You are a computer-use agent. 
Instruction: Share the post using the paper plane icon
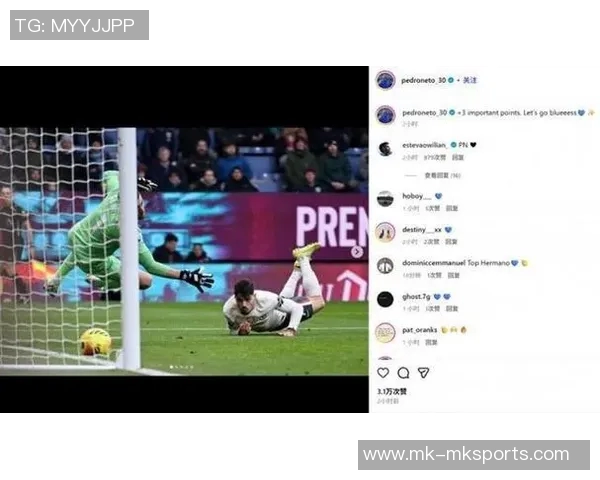coord(423,373)
